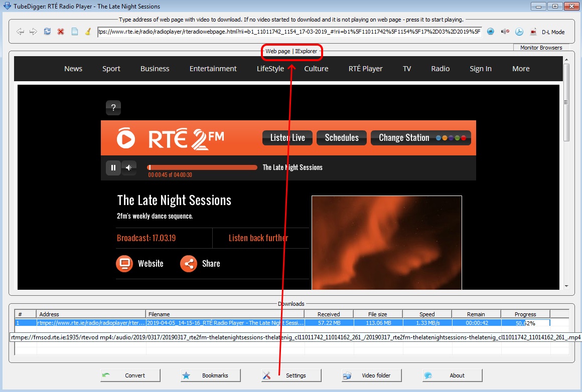Click the About button
The width and height of the screenshot is (582, 392).
point(453,375)
